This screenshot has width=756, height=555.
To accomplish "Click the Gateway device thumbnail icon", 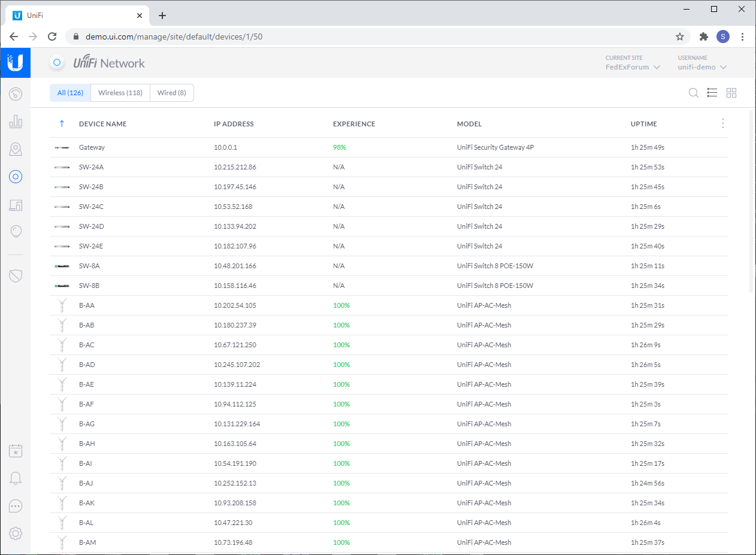I will coord(62,147).
